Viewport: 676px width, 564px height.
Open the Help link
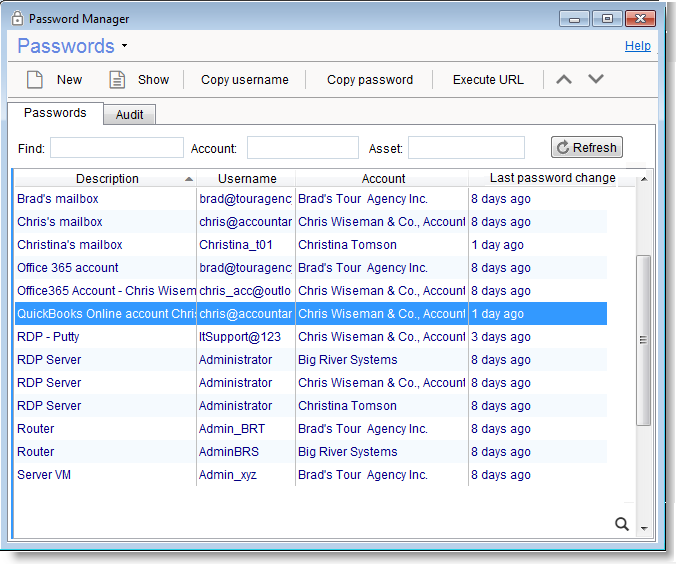click(x=637, y=46)
